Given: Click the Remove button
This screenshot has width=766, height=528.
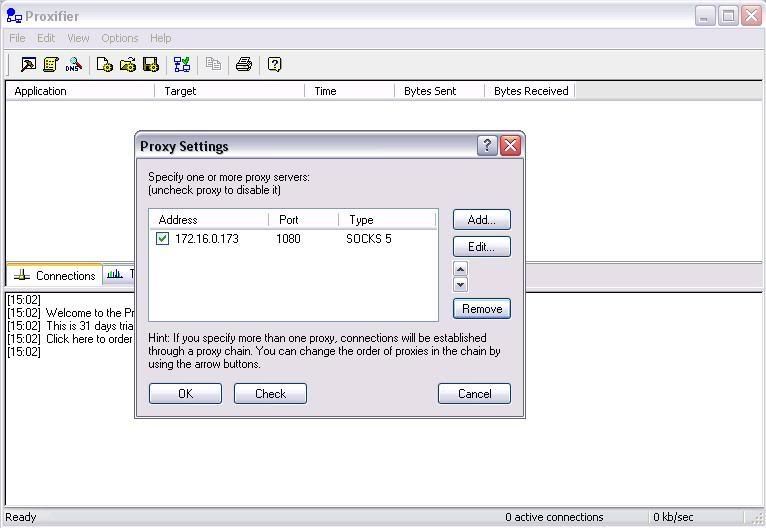Looking at the screenshot, I should pyautogui.click(x=482, y=309).
